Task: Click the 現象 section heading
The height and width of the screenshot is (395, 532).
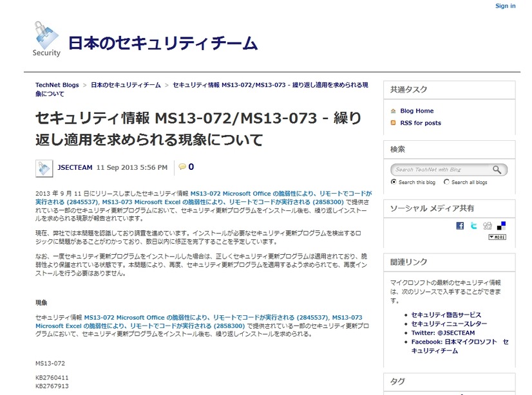Action: [41, 303]
